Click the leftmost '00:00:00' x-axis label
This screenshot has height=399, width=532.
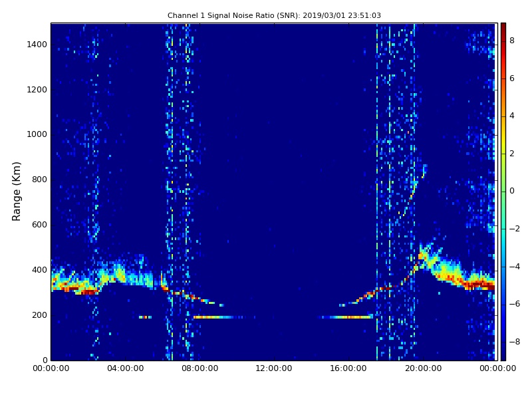pyautogui.click(x=51, y=368)
